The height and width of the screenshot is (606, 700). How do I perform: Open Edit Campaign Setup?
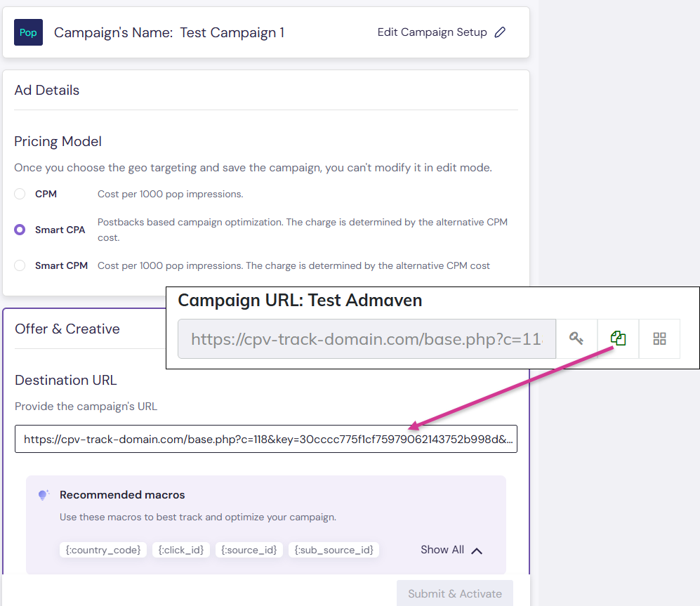(432, 32)
